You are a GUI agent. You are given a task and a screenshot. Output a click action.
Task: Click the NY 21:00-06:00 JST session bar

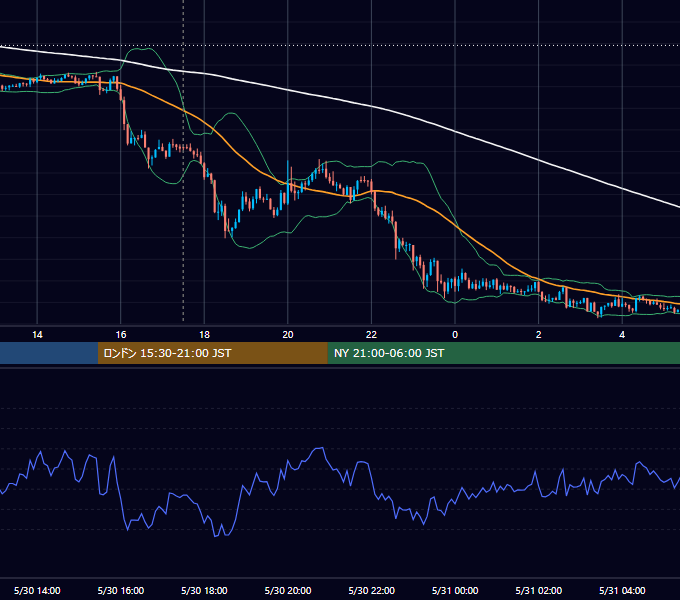[503, 353]
